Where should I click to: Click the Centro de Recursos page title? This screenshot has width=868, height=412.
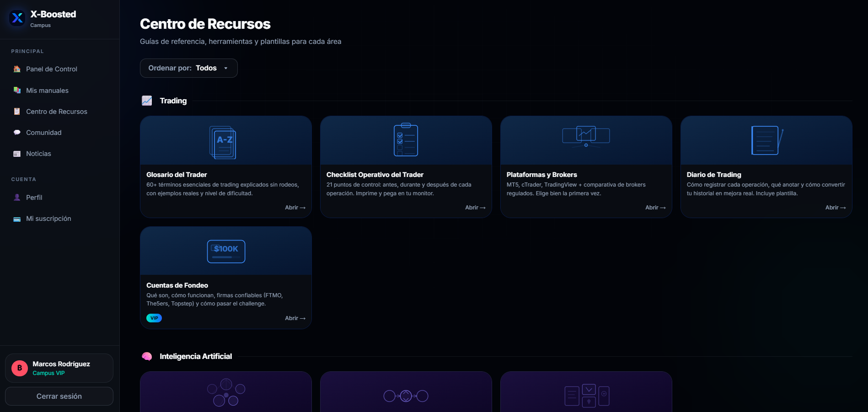click(205, 24)
